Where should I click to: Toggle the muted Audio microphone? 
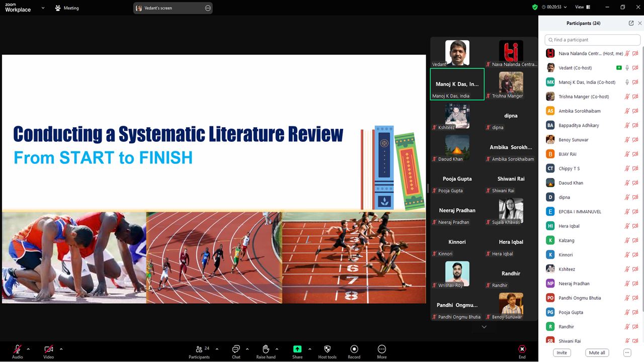[18, 349]
